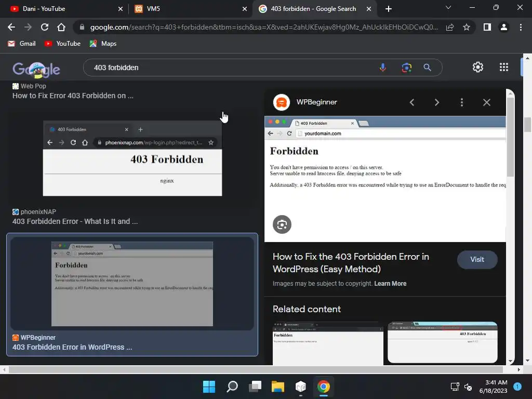Go forward using browser forward arrow

(x=28, y=27)
